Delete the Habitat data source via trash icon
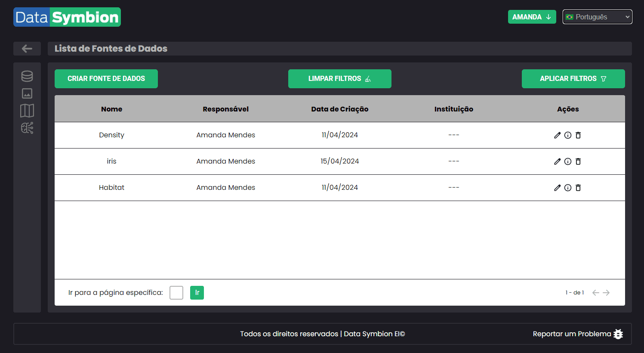 (578, 187)
